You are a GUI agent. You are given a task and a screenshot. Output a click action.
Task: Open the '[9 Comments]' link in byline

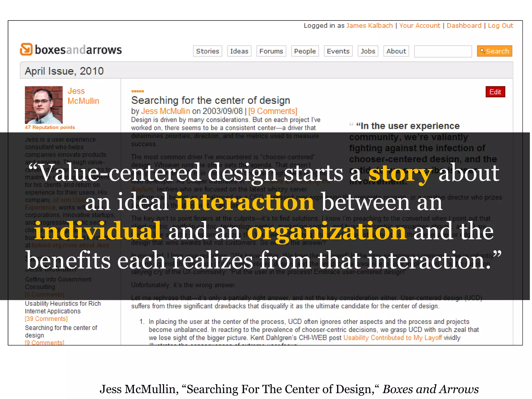point(273,111)
